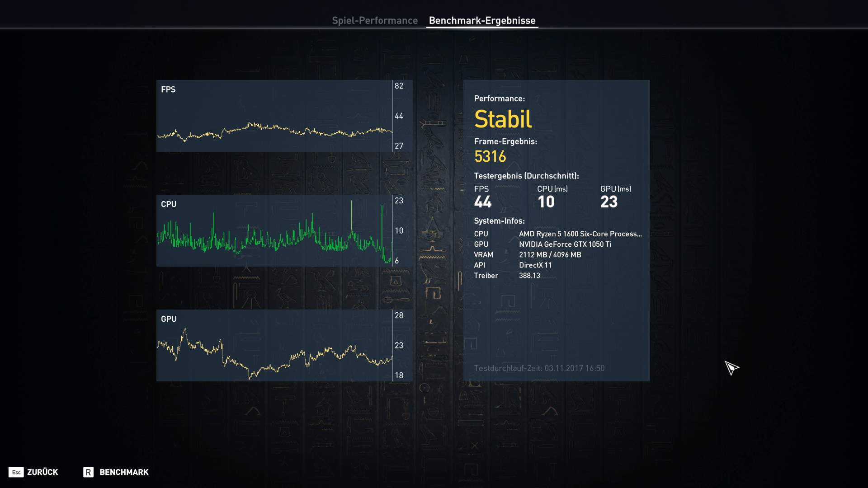
Task: Click the average FPS value 44
Action: coord(482,202)
